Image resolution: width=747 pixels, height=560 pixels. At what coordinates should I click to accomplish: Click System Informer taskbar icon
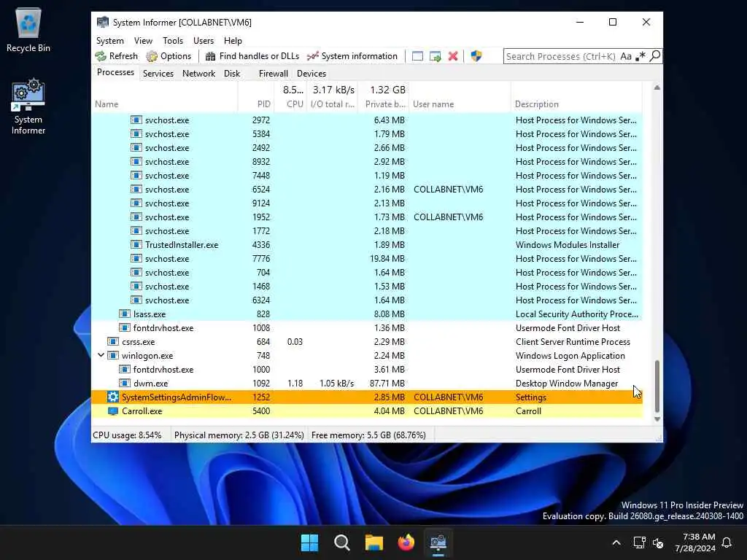(x=438, y=542)
